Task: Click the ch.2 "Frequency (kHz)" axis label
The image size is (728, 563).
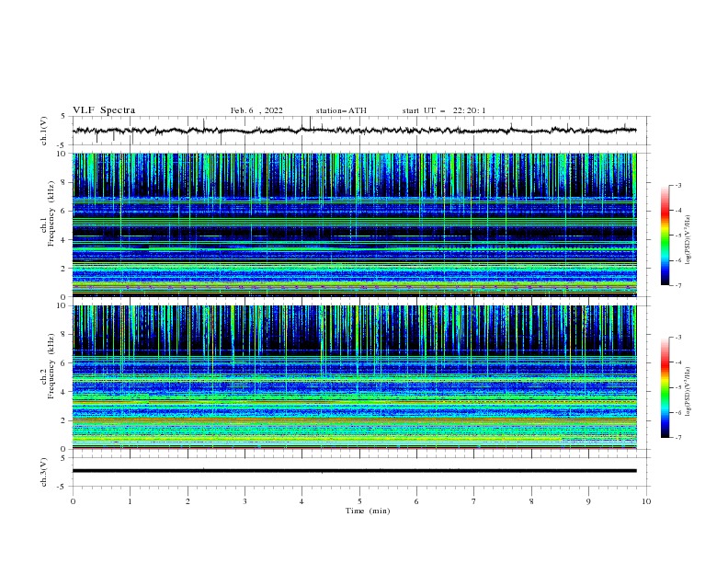Action: click(51, 366)
